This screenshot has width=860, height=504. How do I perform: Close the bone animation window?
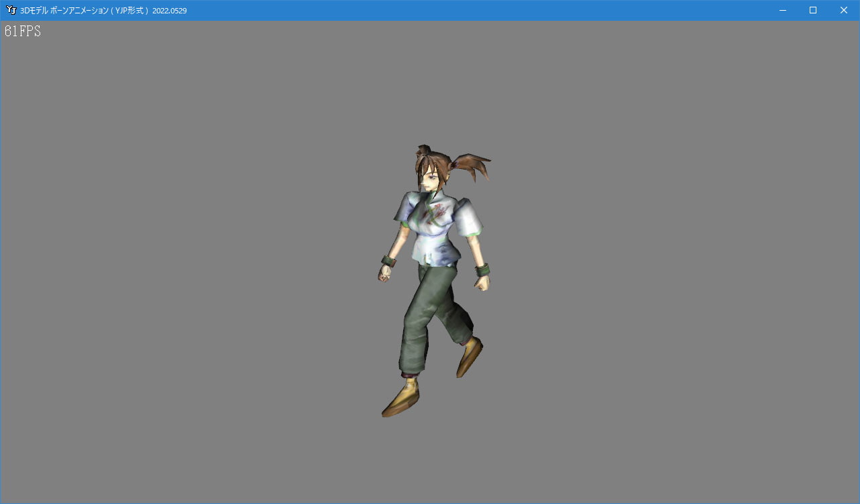click(844, 10)
